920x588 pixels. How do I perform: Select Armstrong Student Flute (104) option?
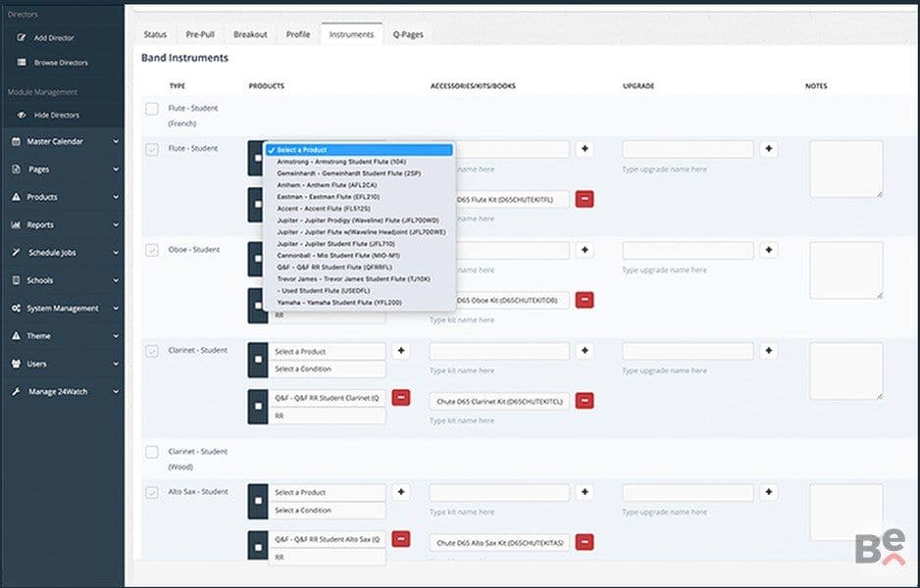(x=360, y=162)
